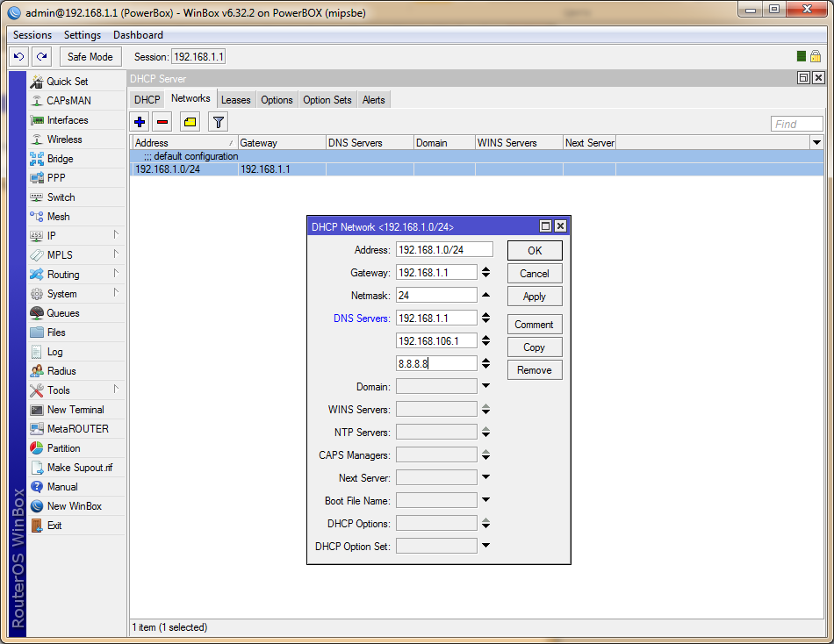This screenshot has width=834, height=644.
Task: Open the column list dropdown arrow
Action: 816,142
